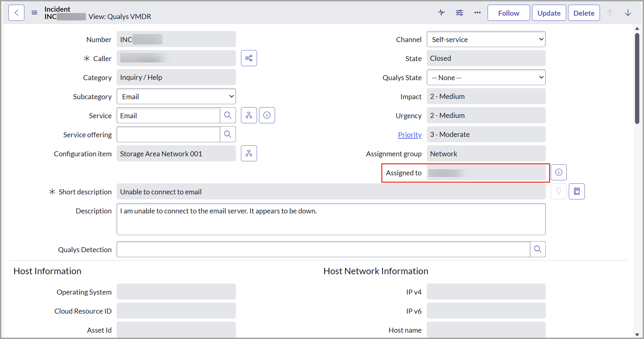This screenshot has height=339, width=644.
Task: Click the Follow button
Action: [x=508, y=13]
